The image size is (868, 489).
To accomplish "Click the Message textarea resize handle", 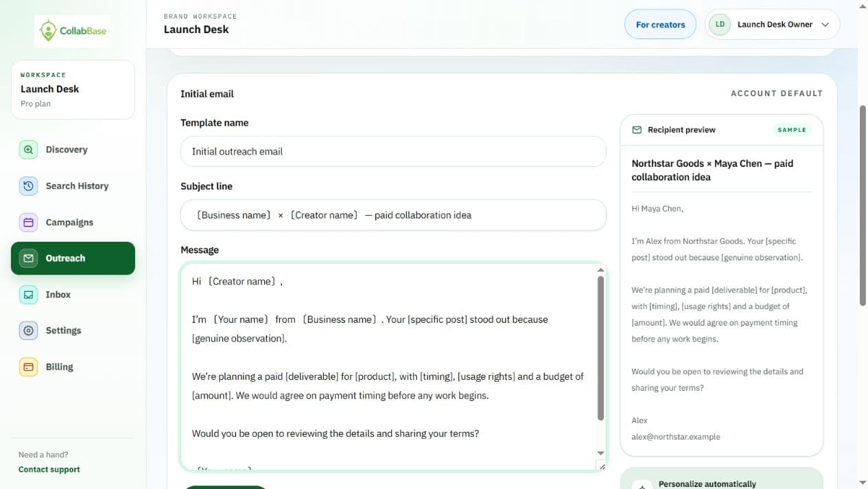I will click(x=602, y=466).
